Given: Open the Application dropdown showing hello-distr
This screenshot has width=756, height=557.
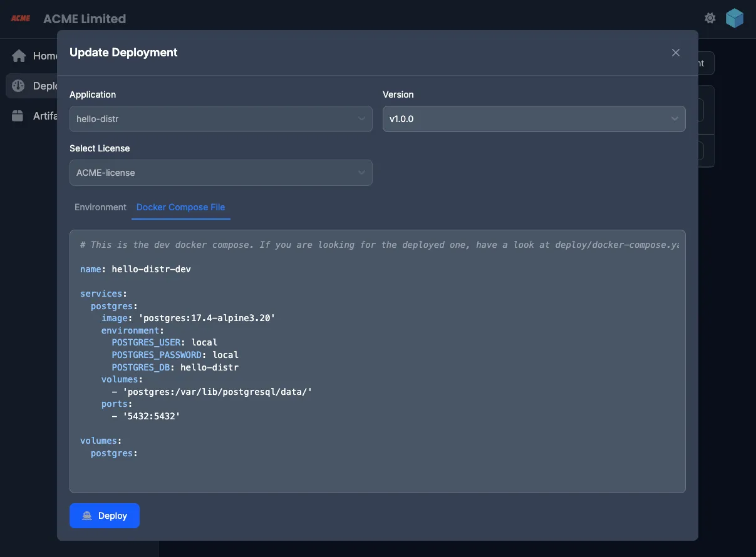Looking at the screenshot, I should [220, 119].
